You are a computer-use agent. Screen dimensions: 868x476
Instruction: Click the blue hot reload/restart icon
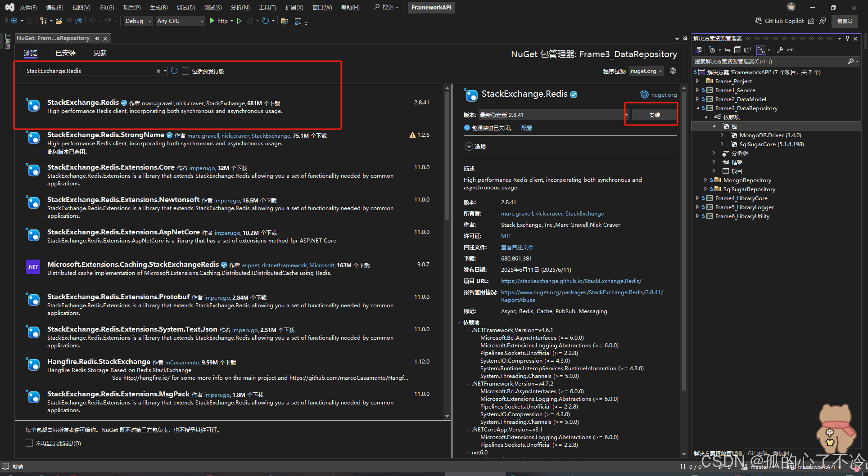click(266, 21)
